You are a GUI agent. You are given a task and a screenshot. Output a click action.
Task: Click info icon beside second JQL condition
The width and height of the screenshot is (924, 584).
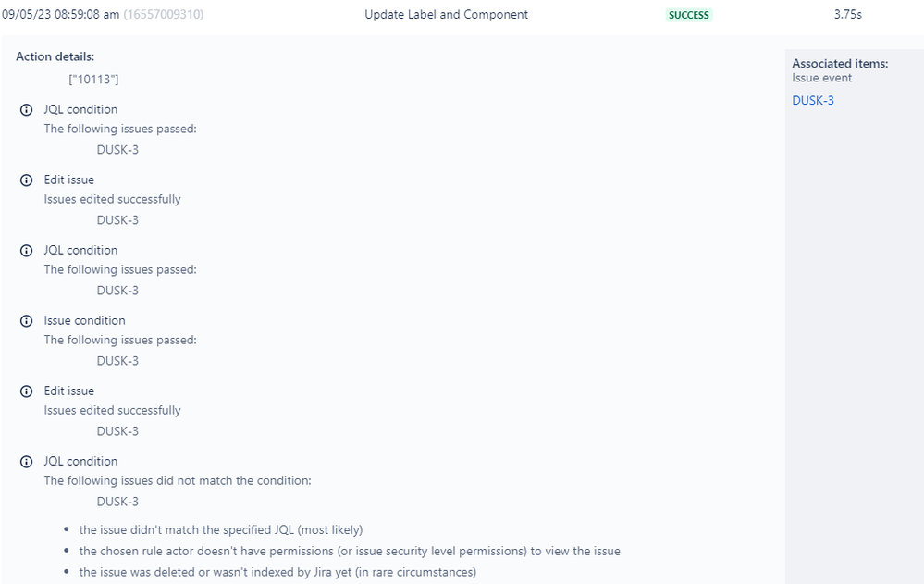pos(27,251)
